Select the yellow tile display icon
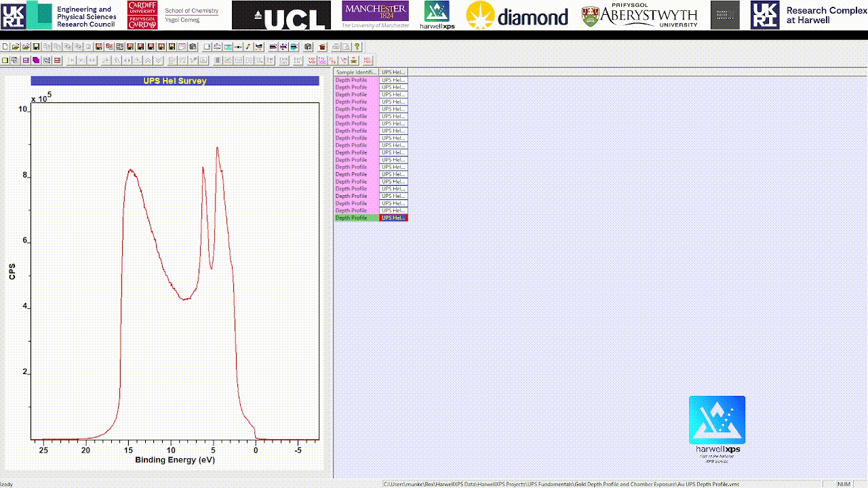Screen dimensions: 868x488 pos(5,60)
